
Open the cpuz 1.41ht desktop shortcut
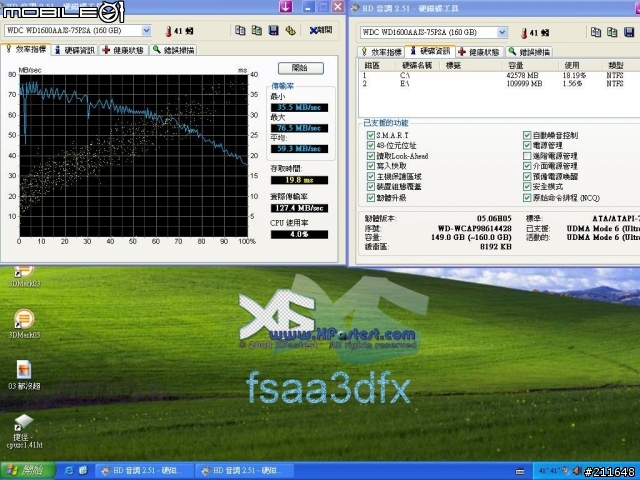[24, 431]
